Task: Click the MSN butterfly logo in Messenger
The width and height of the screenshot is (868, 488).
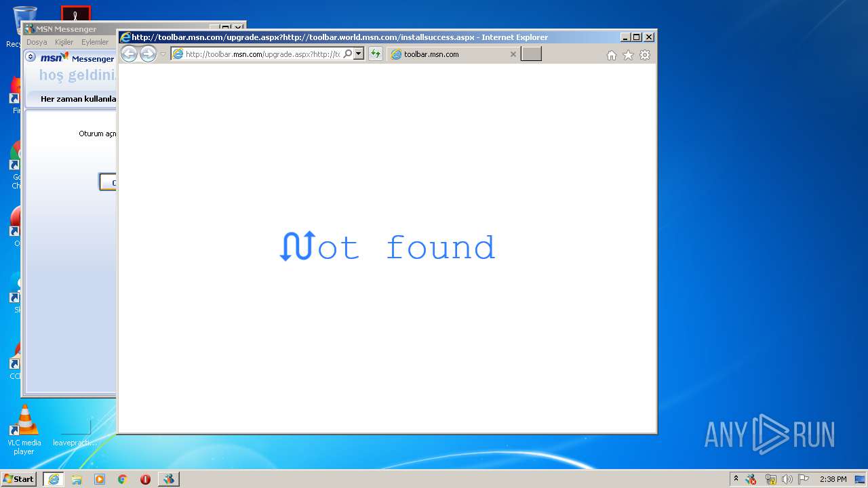Action: pyautogui.click(x=54, y=58)
